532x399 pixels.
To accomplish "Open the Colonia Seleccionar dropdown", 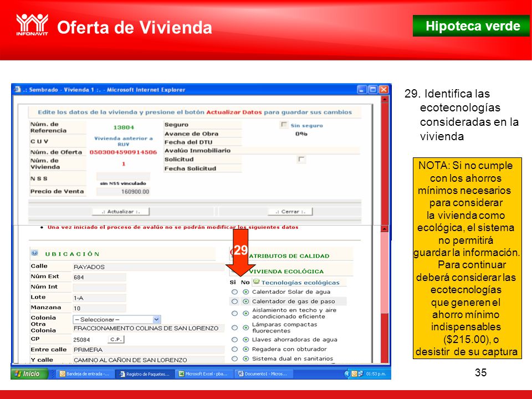I will tap(117, 319).
